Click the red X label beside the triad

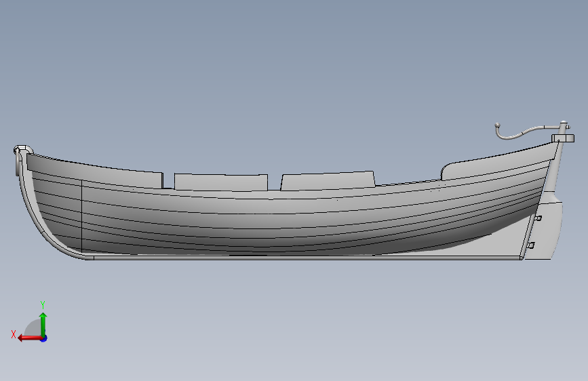click(14, 334)
